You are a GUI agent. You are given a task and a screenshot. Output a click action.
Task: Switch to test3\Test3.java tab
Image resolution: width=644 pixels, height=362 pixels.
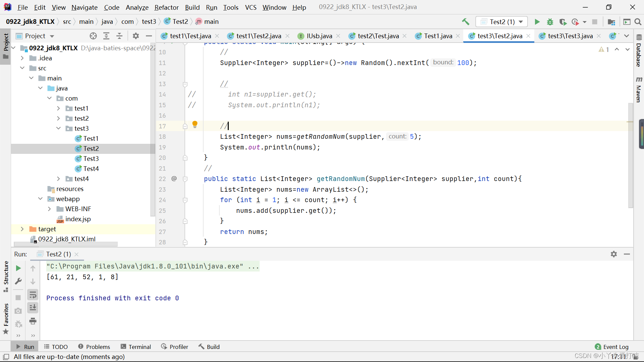570,36
